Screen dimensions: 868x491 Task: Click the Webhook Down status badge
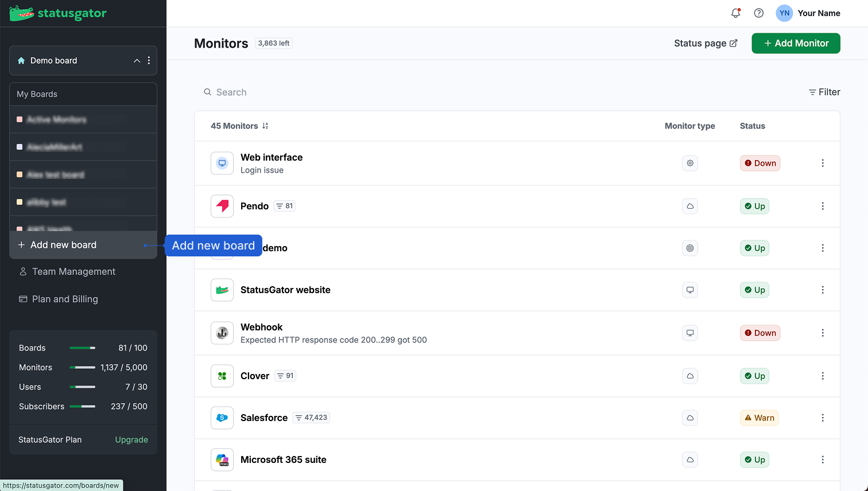pyautogui.click(x=760, y=333)
